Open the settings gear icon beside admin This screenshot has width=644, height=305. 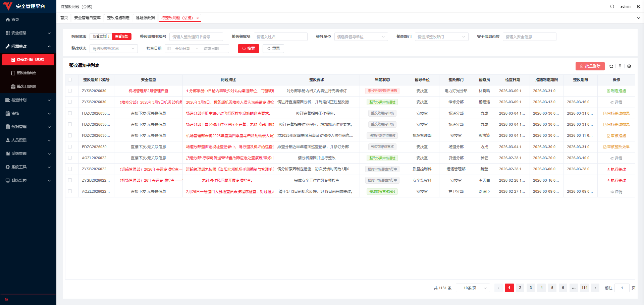pyautogui.click(x=639, y=6)
